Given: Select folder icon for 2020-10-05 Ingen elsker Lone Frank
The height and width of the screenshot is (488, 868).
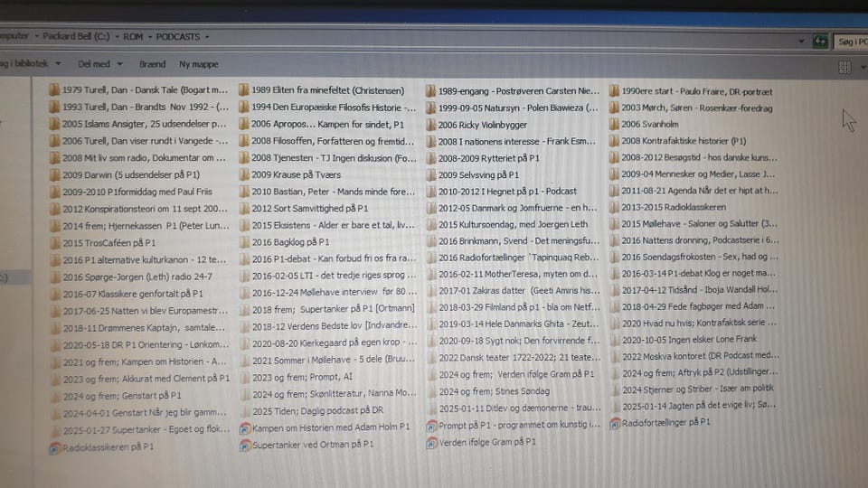Looking at the screenshot, I should [x=615, y=339].
